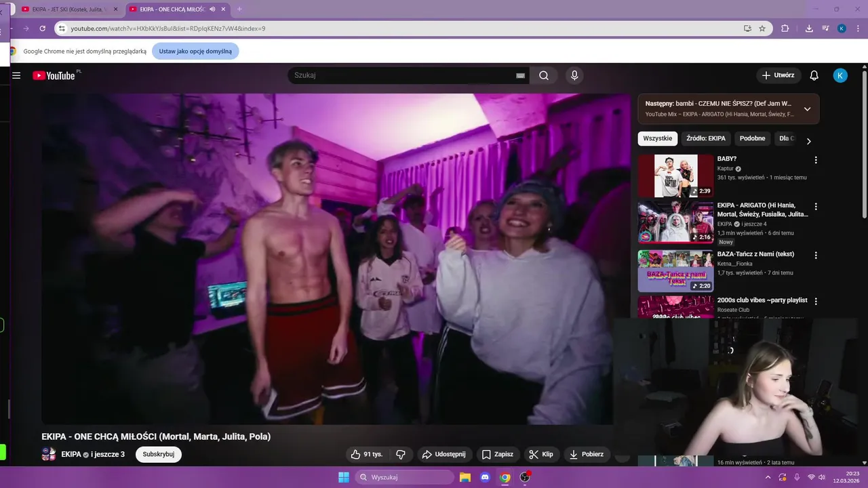The width and height of the screenshot is (868, 488).
Task: Show hidden system tray icons chevron
Action: click(x=768, y=477)
